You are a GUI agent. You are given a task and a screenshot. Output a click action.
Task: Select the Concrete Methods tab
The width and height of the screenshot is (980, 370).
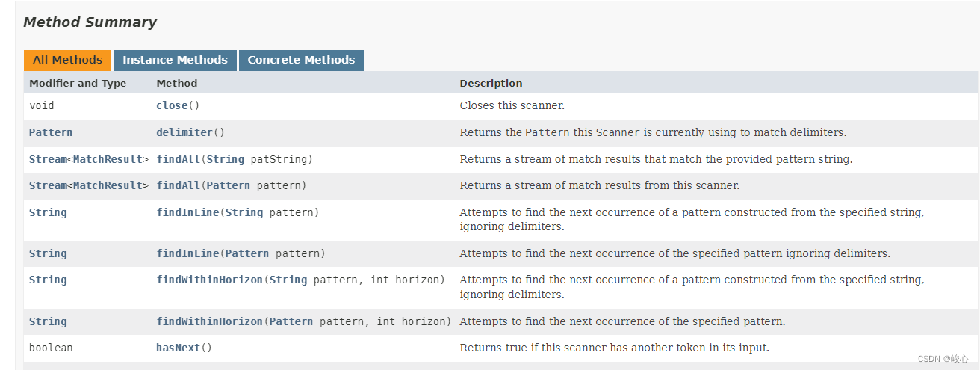pos(301,61)
